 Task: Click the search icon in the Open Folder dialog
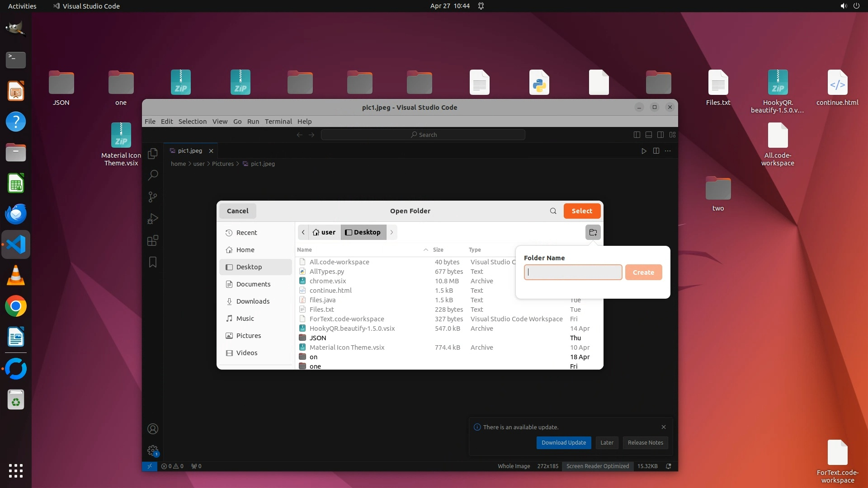tap(553, 211)
